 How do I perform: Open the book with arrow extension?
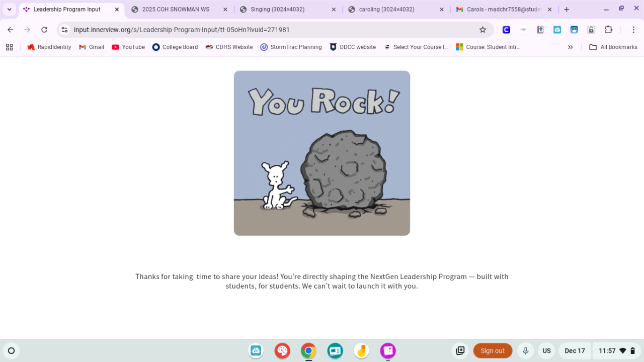tap(540, 30)
